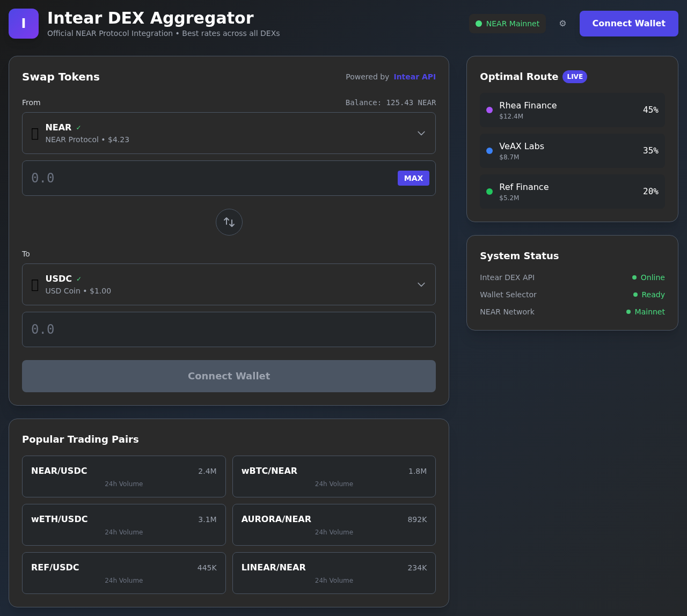Image resolution: width=687 pixels, height=616 pixels.
Task: Click the NEAR token icon in From field
Action: [34, 133]
